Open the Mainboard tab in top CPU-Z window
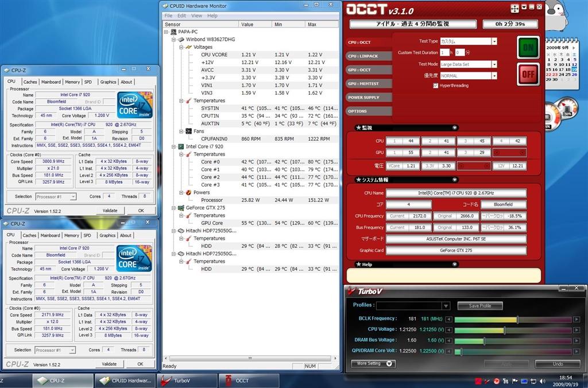The height and width of the screenshot is (388, 588). (51, 82)
